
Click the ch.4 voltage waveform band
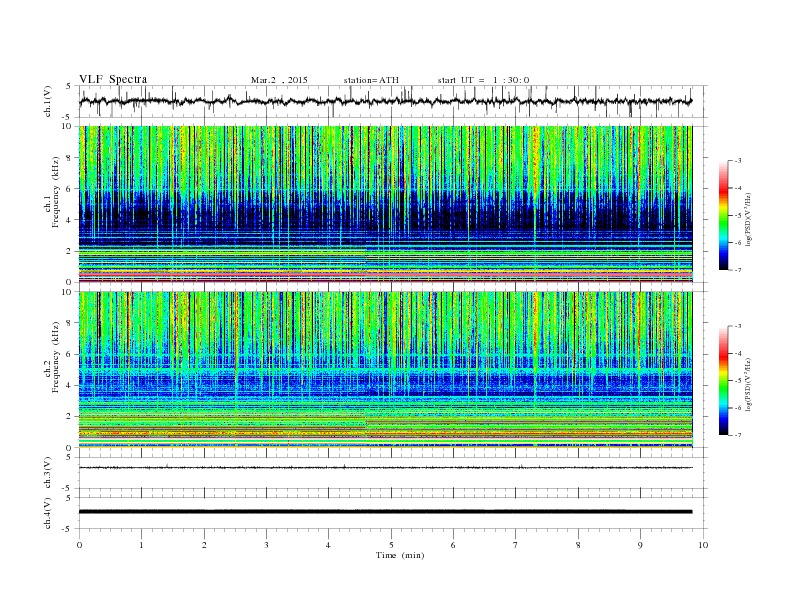coord(385,512)
